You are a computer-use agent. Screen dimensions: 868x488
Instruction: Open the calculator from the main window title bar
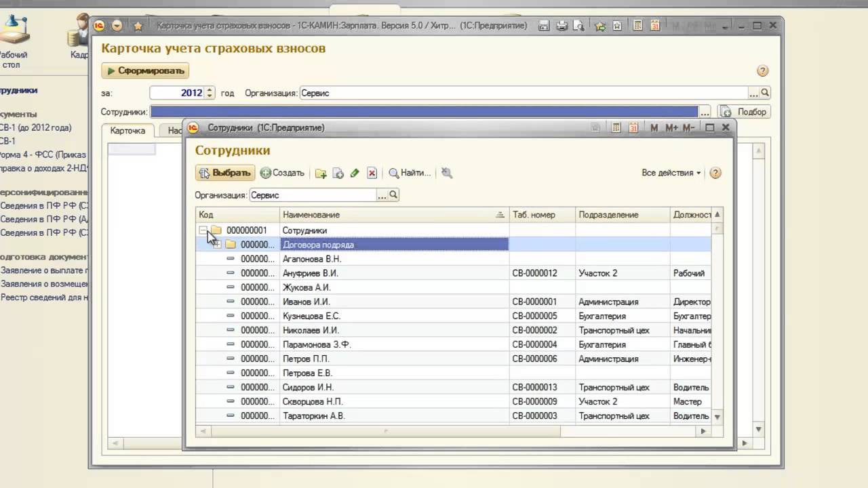(x=638, y=26)
